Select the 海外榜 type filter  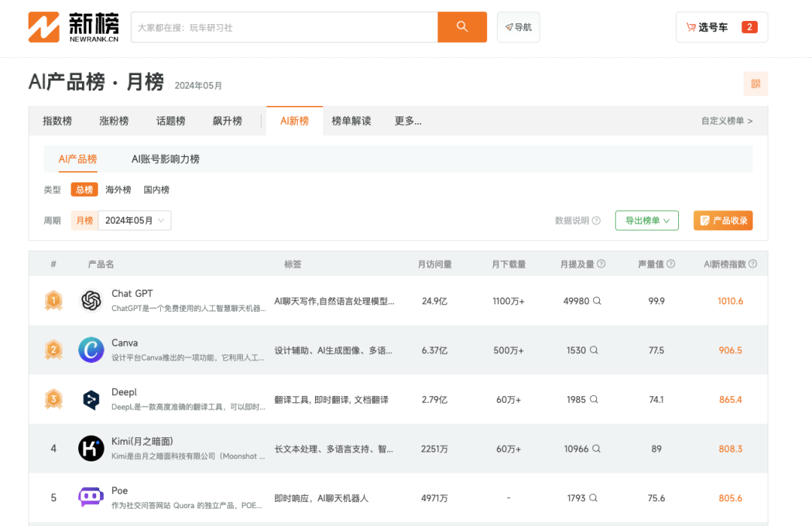coord(118,189)
